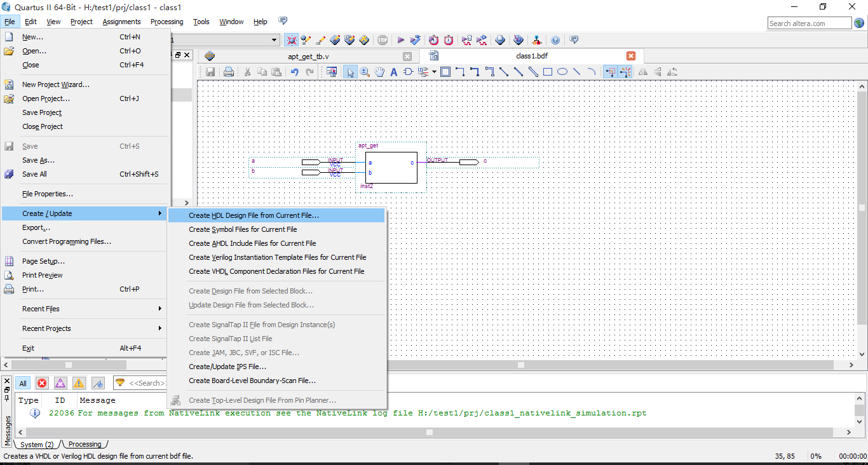This screenshot has width=868, height=465.
Task: Select the Rectangle drawing tool
Action: (548, 72)
